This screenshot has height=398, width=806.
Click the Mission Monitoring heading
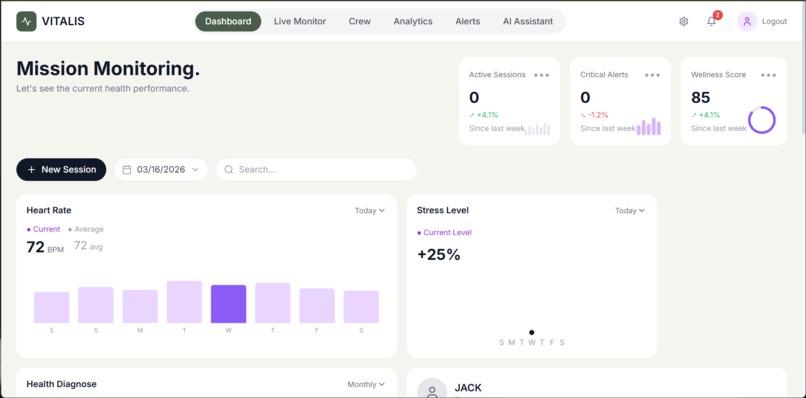(108, 69)
